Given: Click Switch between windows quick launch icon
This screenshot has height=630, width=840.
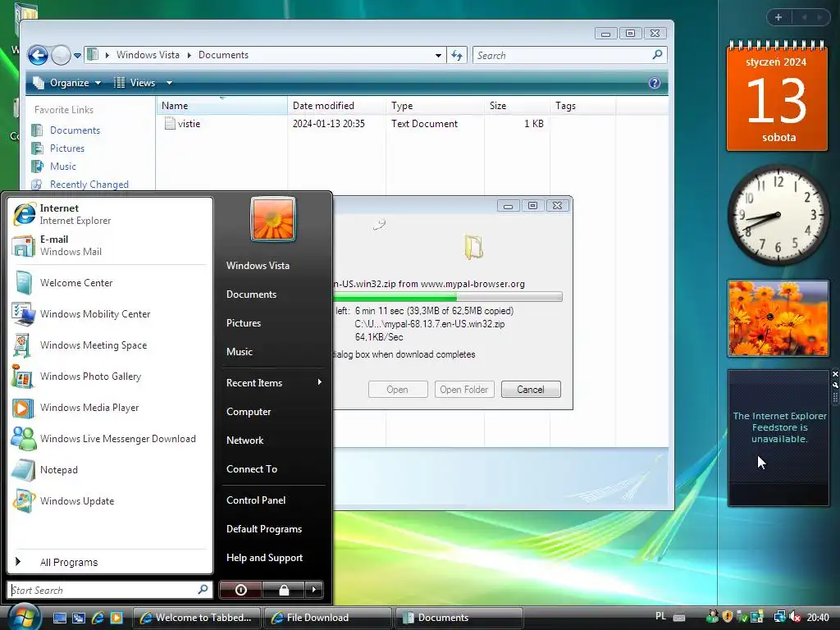Looking at the screenshot, I should [x=79, y=618].
